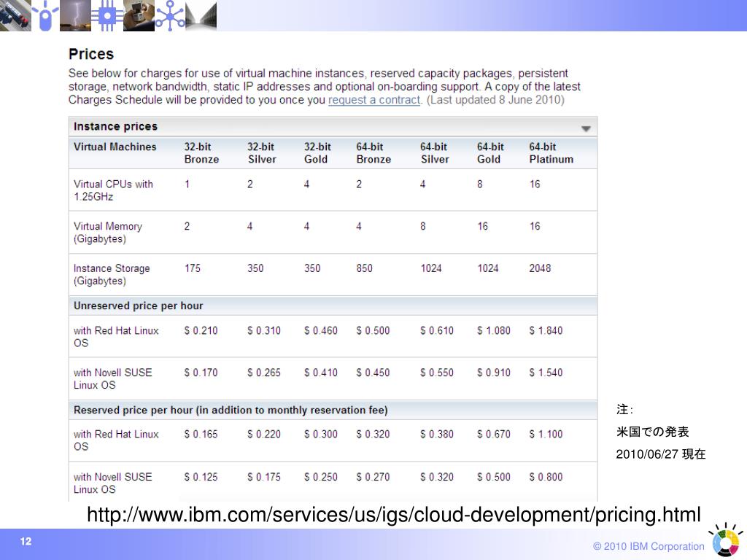This screenshot has height=560, width=747.
Task: Select the '32-bit Bronze' column header
Action: pyautogui.click(x=201, y=153)
